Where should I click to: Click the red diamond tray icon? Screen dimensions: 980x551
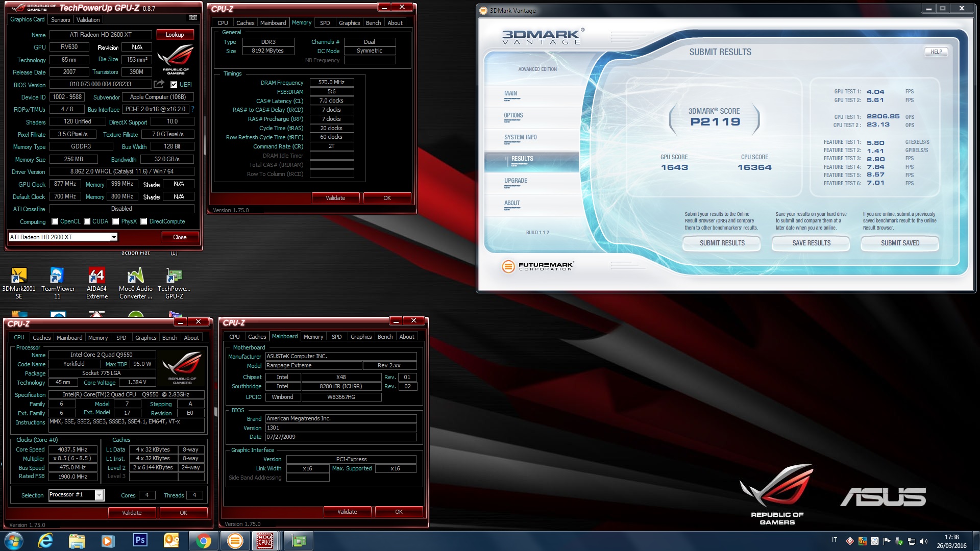(850, 541)
